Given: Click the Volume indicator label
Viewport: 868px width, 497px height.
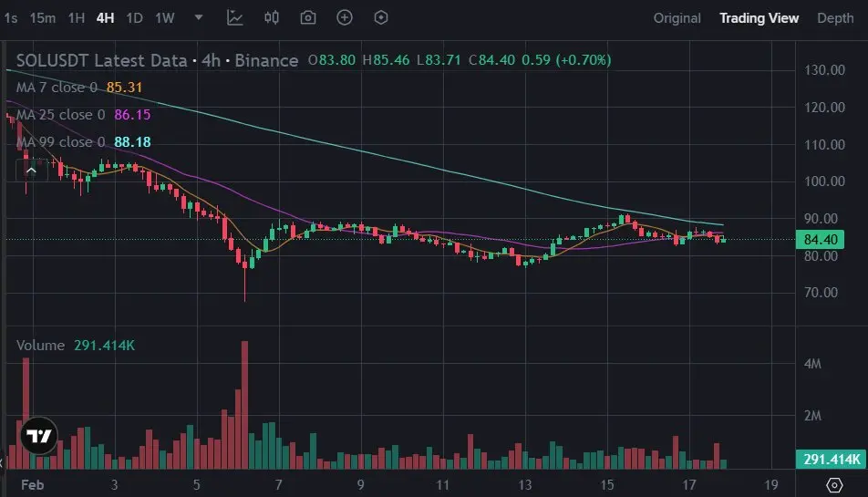Looking at the screenshot, I should [41, 346].
